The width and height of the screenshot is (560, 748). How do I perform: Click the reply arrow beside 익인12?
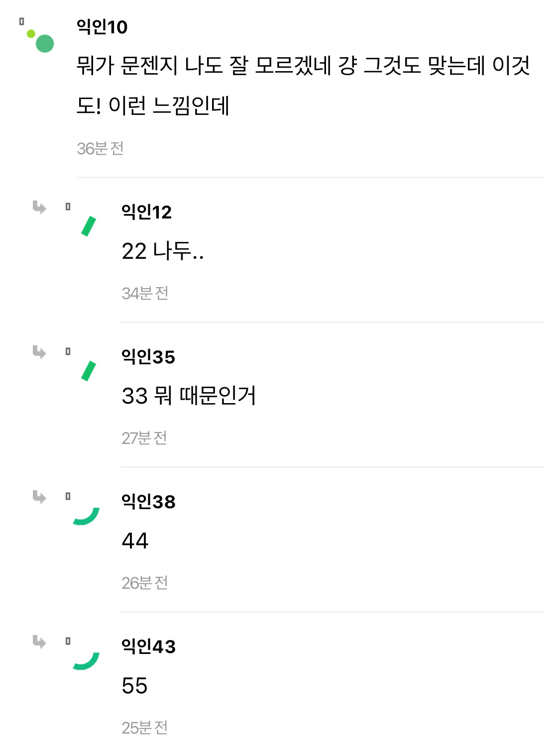39,207
